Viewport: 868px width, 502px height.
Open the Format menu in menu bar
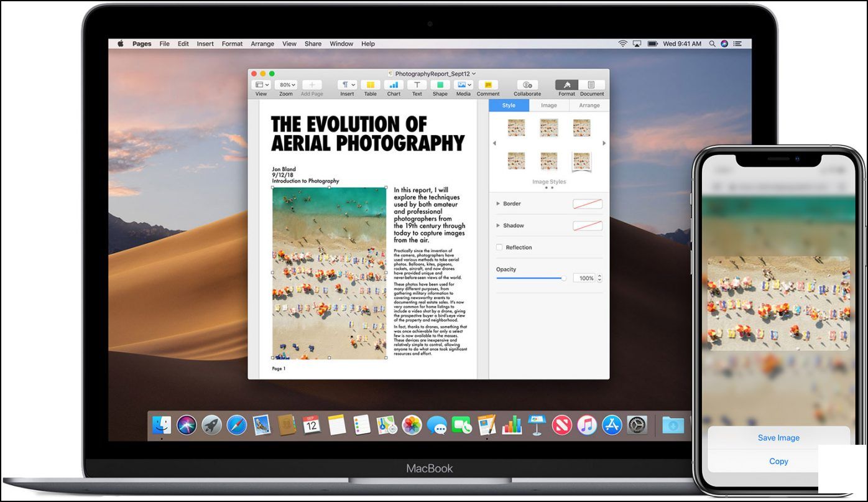(x=232, y=44)
